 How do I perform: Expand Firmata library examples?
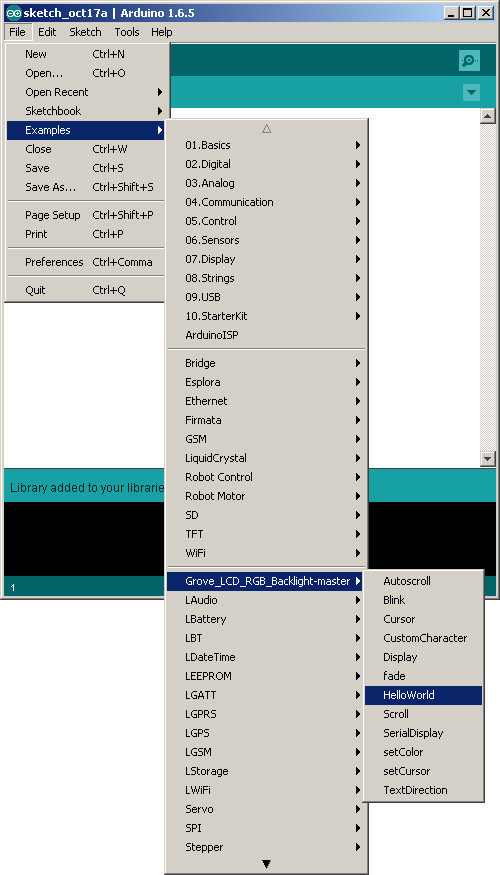tap(266, 420)
